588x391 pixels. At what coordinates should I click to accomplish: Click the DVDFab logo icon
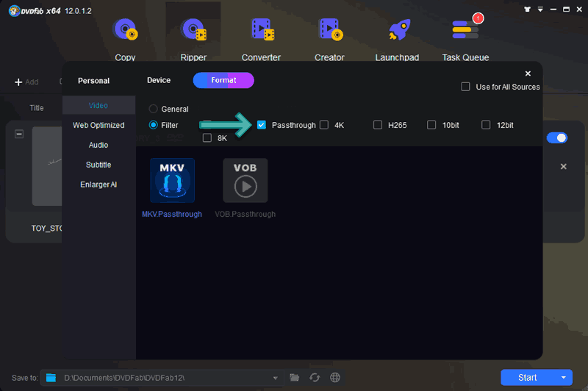(14, 11)
